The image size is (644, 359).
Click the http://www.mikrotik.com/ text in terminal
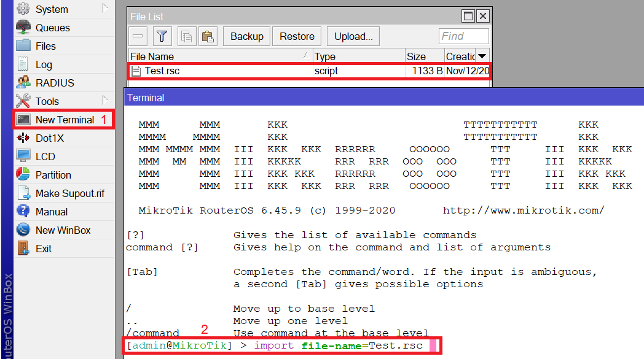pyautogui.click(x=524, y=210)
